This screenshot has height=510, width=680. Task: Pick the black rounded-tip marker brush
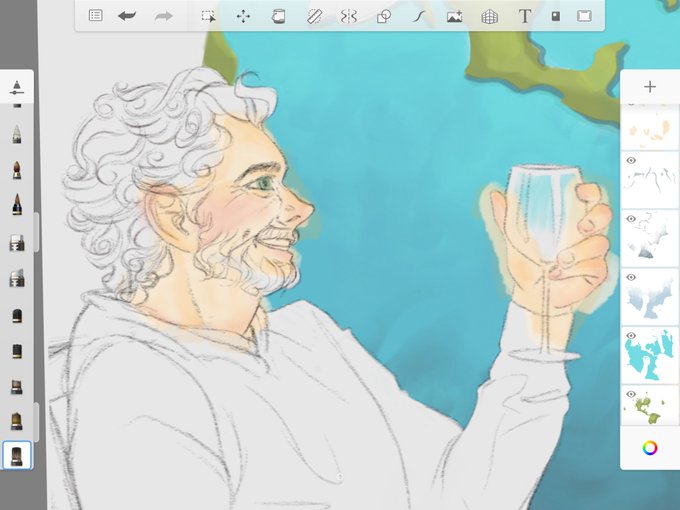point(16,315)
